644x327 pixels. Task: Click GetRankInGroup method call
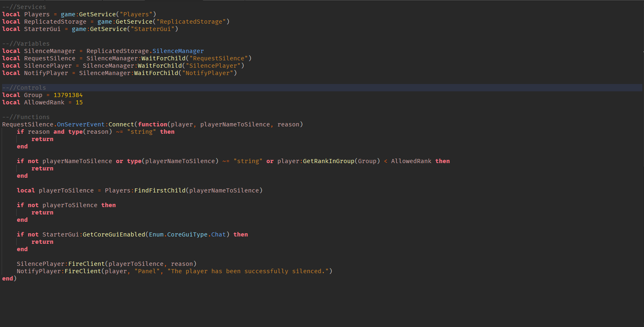coord(329,161)
